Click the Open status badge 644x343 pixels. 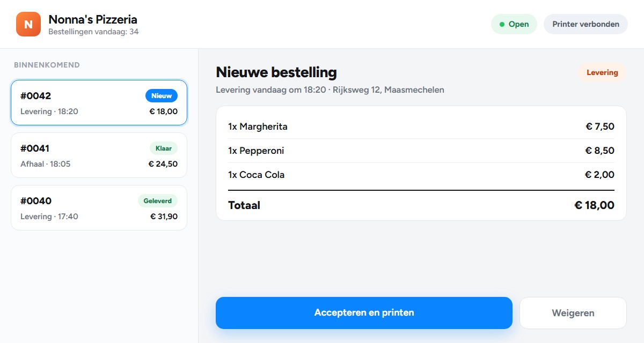tap(514, 24)
